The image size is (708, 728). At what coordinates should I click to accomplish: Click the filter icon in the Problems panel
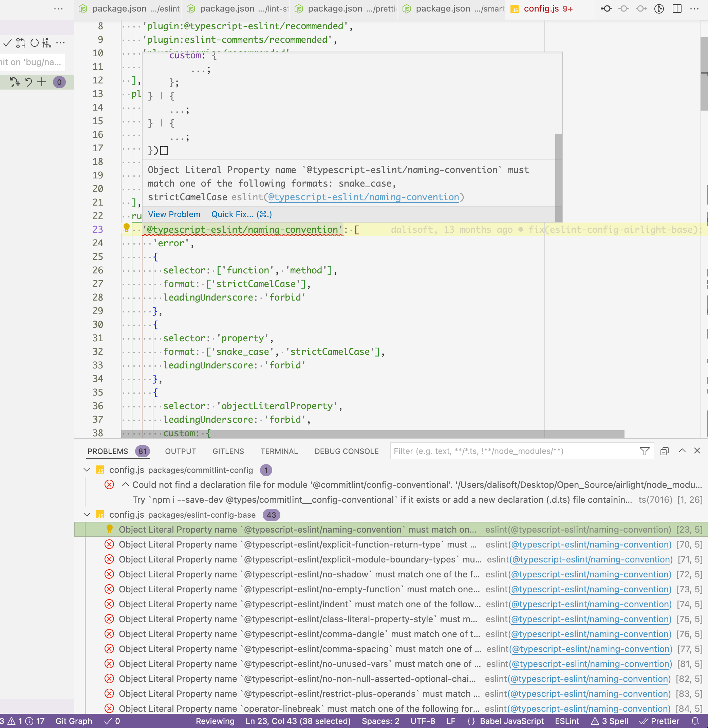pos(645,451)
